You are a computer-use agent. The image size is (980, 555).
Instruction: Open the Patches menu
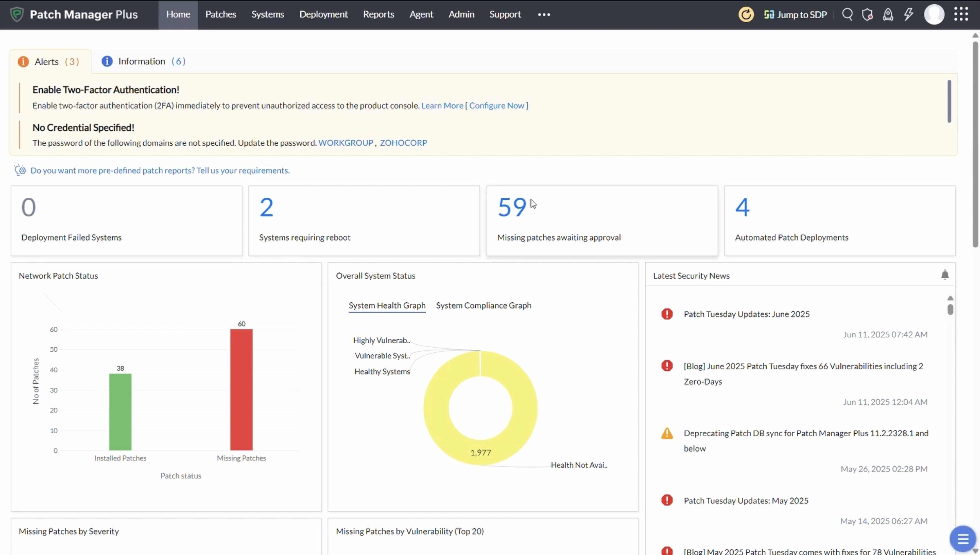(x=221, y=15)
